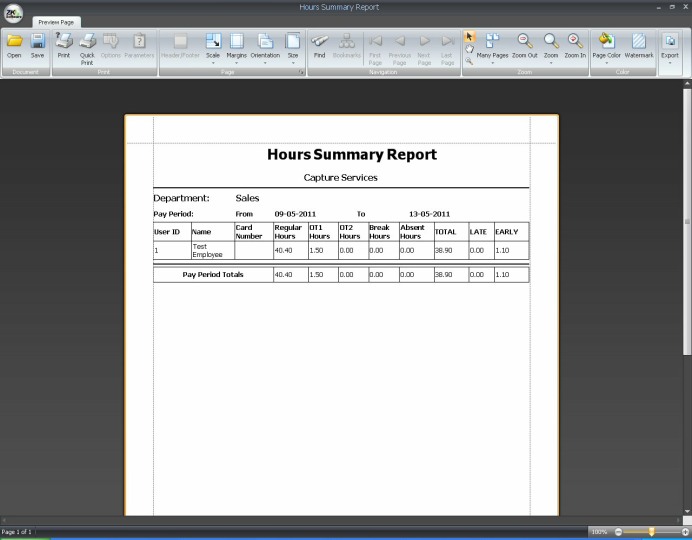Print the report via Print icon
Viewport: 692px width, 540px height.
tap(64, 46)
